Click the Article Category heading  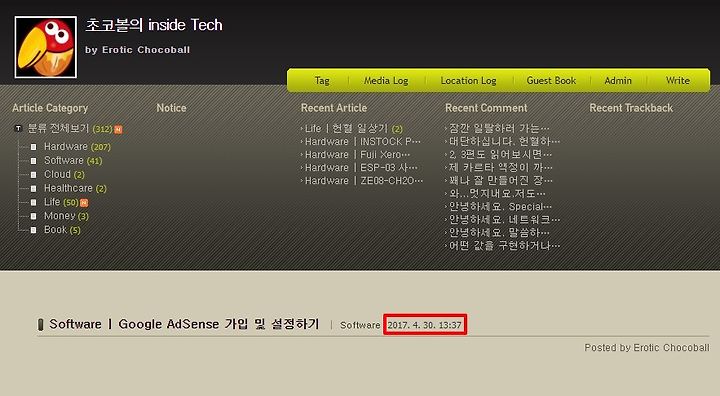point(50,108)
